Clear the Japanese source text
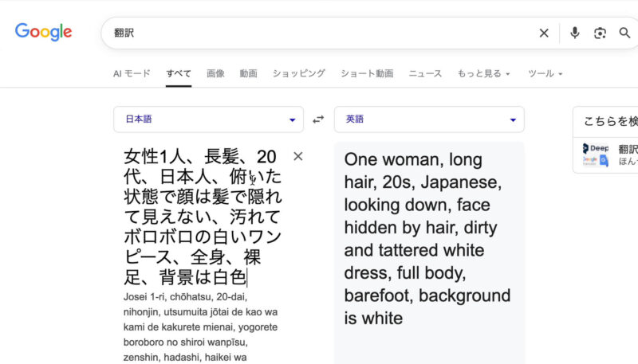The image size is (638, 364). point(297,156)
